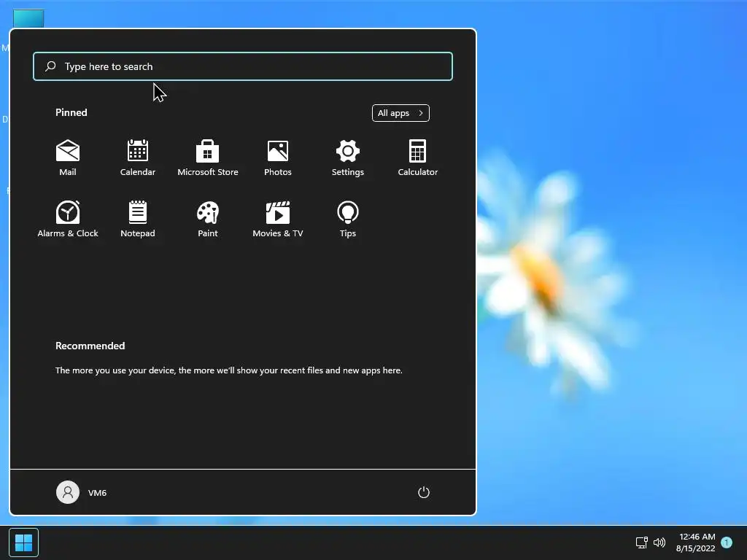Click the Recommended section heading
747x560 pixels.
click(x=90, y=346)
